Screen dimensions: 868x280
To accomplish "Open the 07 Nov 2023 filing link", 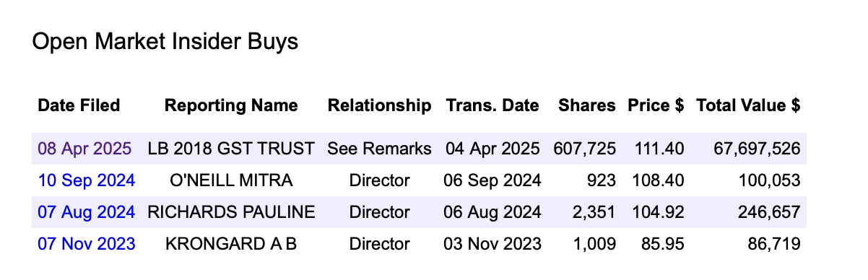I will [86, 244].
